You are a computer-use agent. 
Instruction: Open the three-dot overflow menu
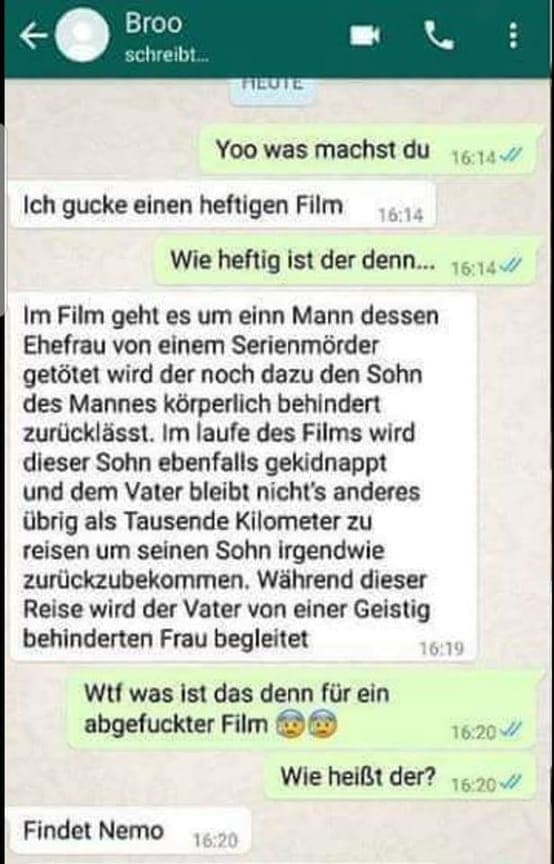click(513, 36)
